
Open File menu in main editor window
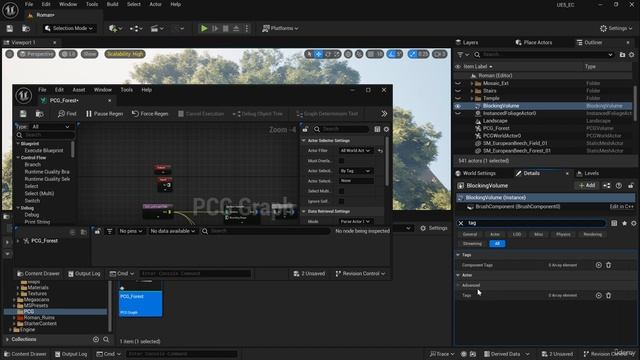click(x=29, y=4)
